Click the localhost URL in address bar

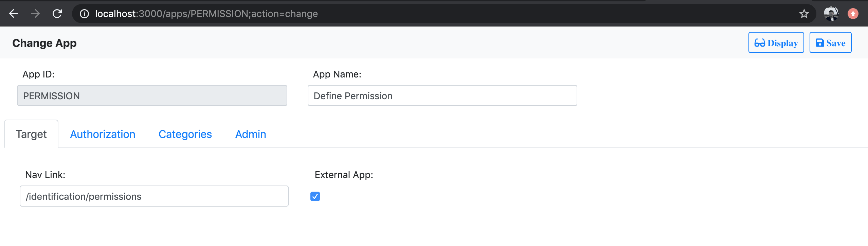[x=206, y=14]
